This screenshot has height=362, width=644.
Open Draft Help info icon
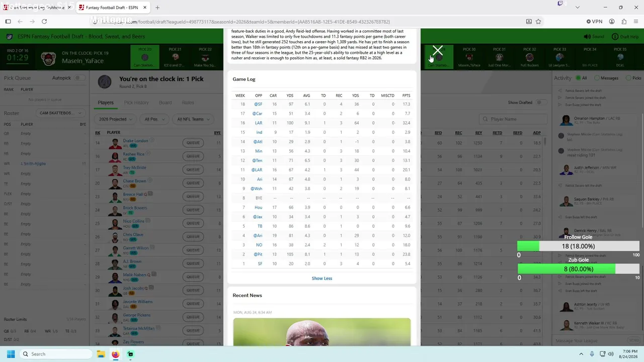point(615,37)
